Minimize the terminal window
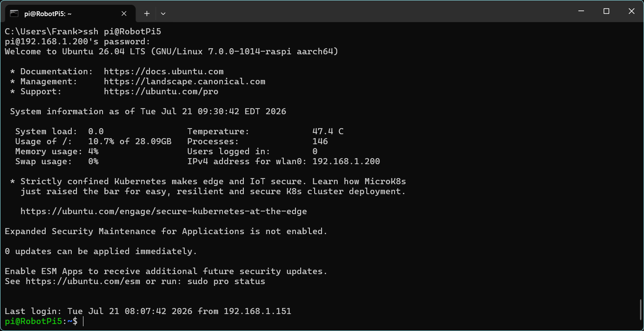The height and width of the screenshot is (331, 644). tap(581, 11)
